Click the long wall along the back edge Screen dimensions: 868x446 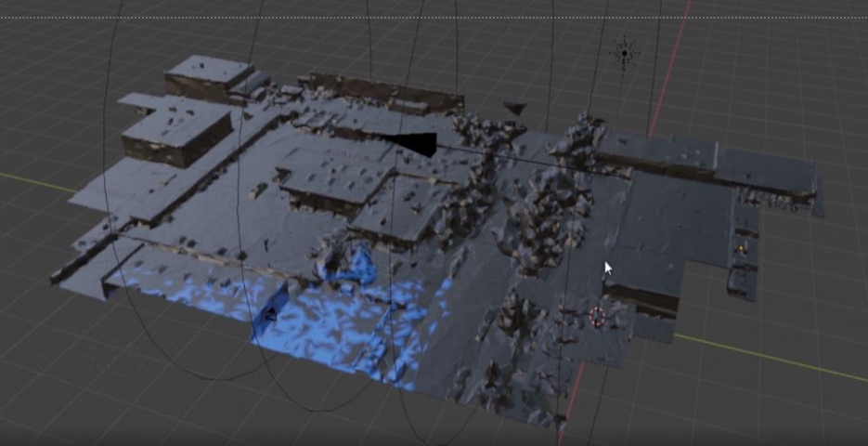[x=371, y=91]
